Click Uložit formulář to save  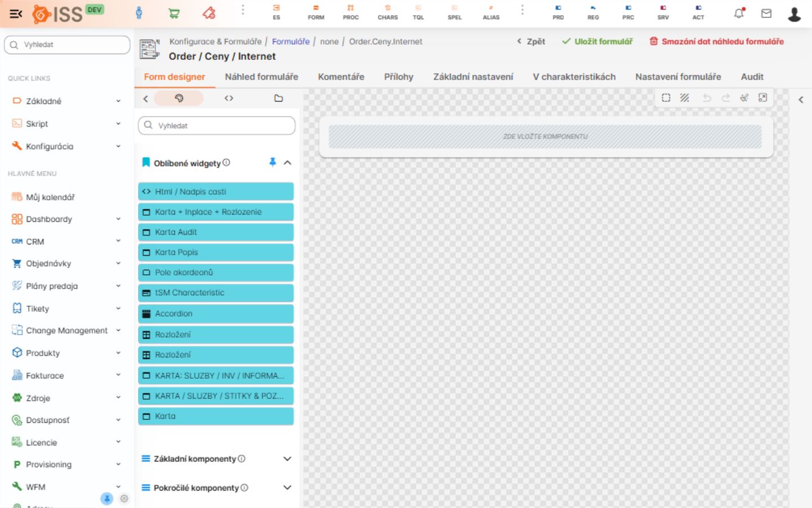point(597,41)
